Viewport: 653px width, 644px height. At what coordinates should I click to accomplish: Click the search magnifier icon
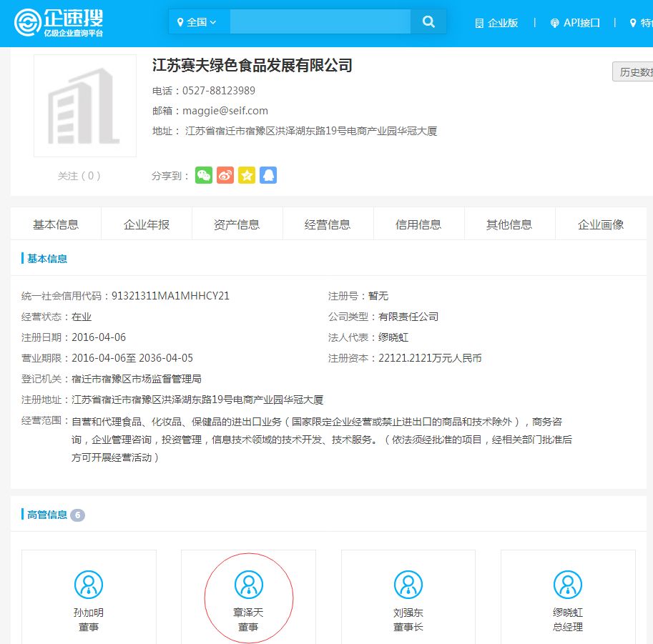tap(428, 22)
